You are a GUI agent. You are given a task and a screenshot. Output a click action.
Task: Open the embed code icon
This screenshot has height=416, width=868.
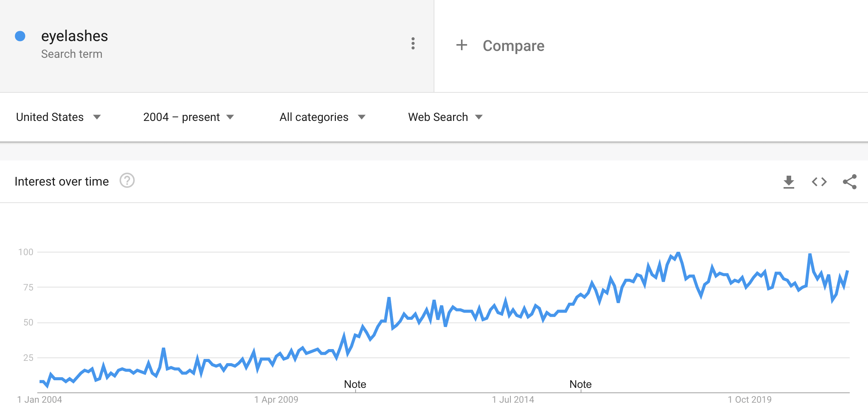click(819, 182)
